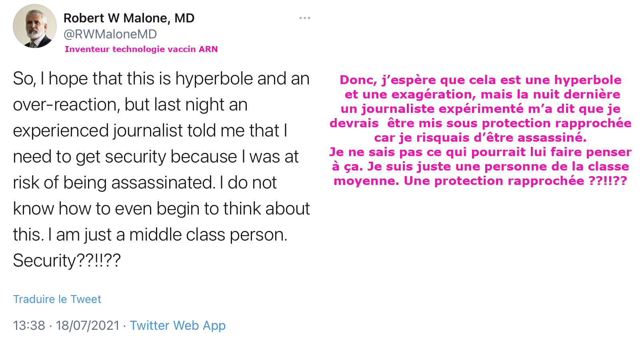
Task: Click the pink Inventeur technologie vaccin ARN caption
Action: point(141,49)
